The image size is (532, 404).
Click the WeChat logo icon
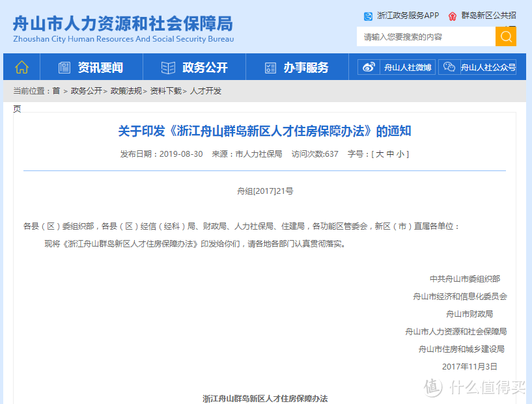point(449,67)
